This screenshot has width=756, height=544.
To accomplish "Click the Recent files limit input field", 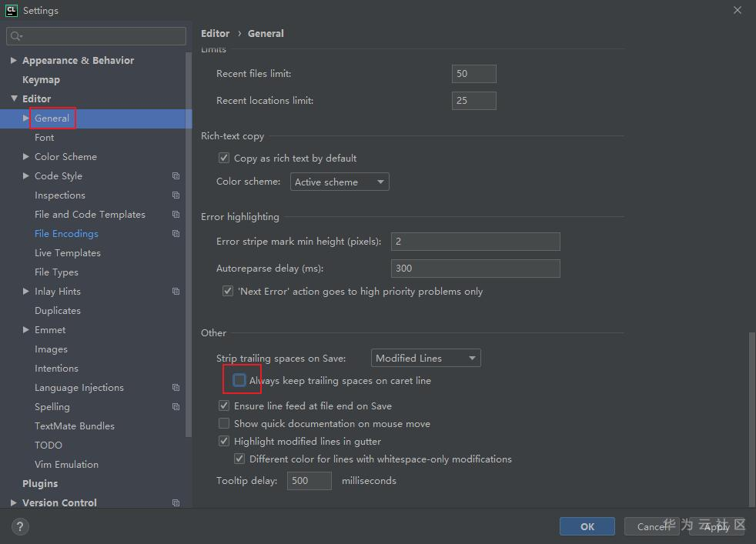I will coord(473,74).
